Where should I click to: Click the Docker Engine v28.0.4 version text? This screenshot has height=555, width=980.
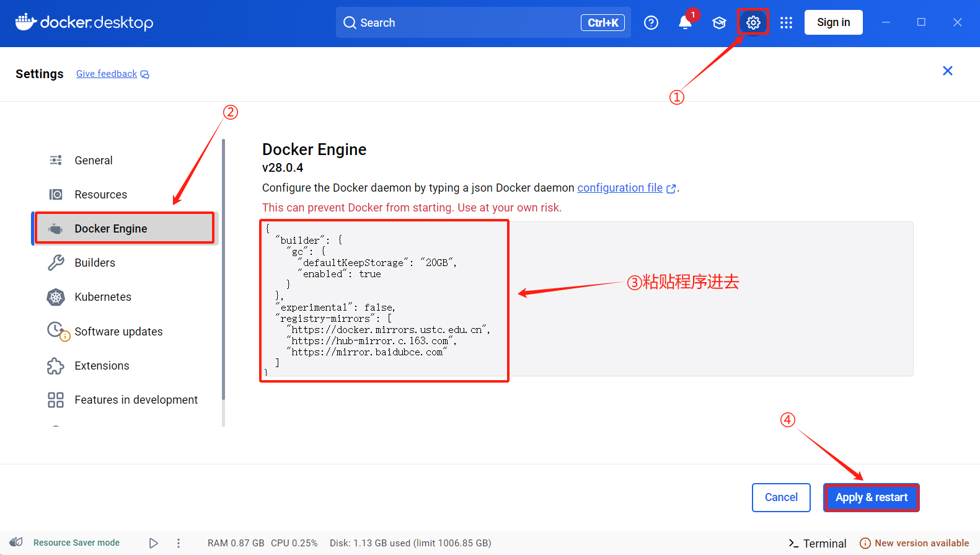click(283, 167)
